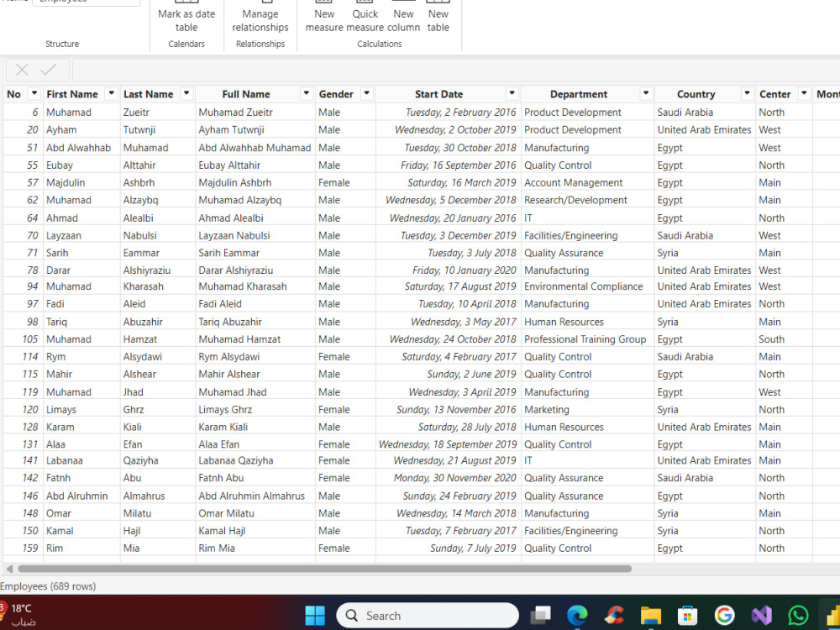Viewport: 840px width, 630px height.
Task: Open CCleaner from the taskbar
Action: point(615,616)
